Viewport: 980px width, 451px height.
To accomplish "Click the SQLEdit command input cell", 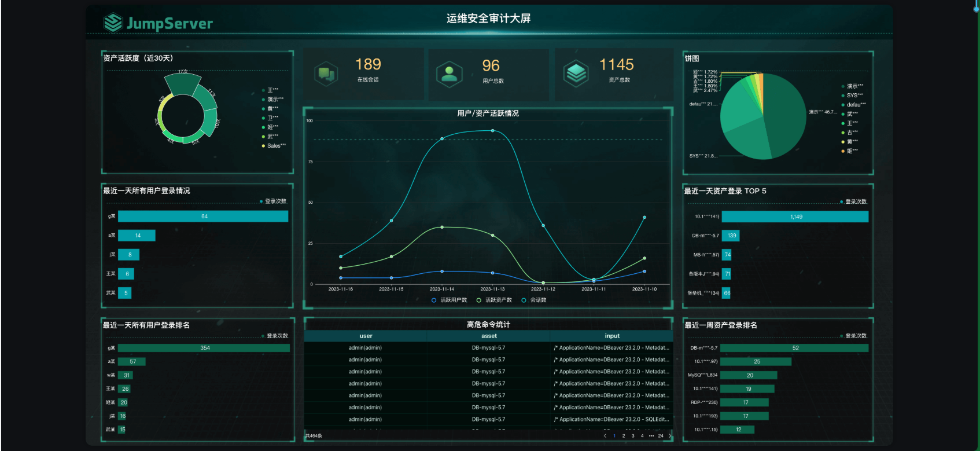I will pyautogui.click(x=611, y=419).
